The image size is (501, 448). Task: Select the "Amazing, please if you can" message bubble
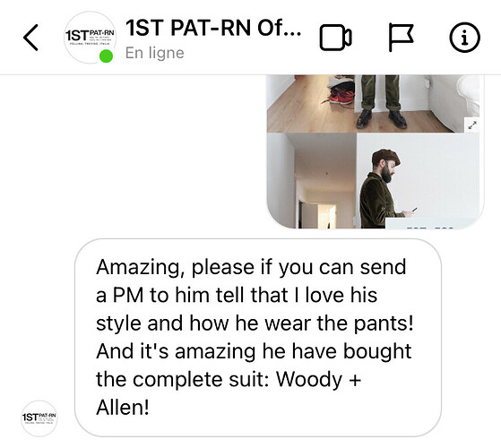pos(258,338)
